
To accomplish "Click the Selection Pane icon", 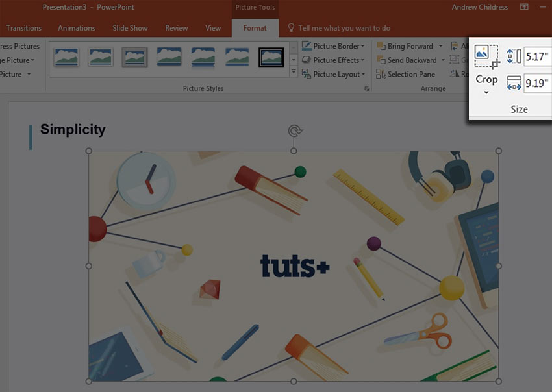I will tap(381, 74).
